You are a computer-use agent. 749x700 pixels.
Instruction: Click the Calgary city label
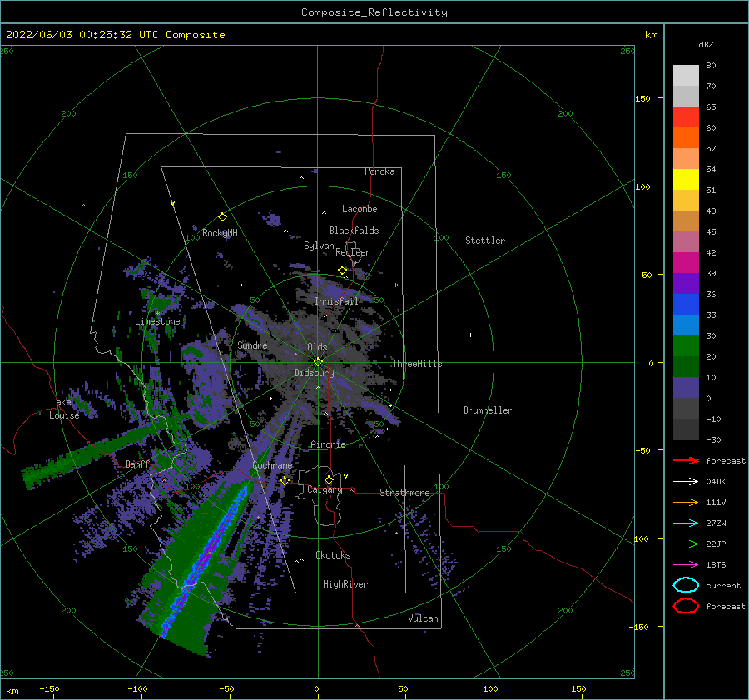tap(325, 489)
